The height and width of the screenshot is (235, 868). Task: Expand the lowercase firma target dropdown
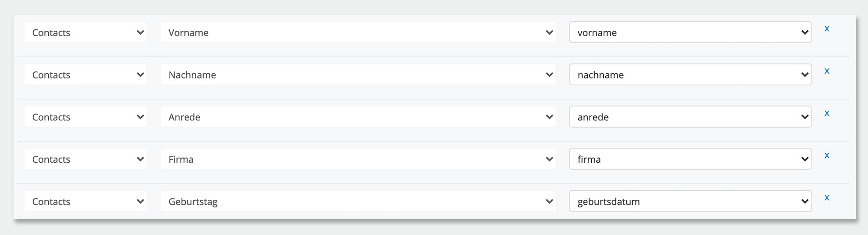point(690,159)
